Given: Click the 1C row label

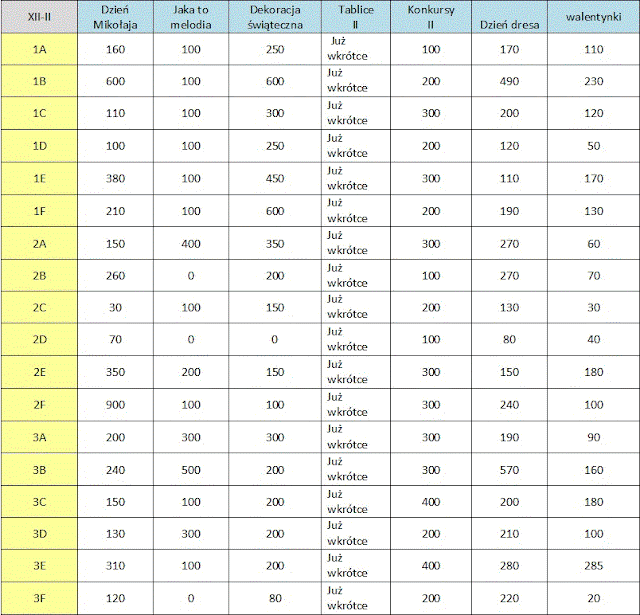Looking at the screenshot, I should pos(39,113).
